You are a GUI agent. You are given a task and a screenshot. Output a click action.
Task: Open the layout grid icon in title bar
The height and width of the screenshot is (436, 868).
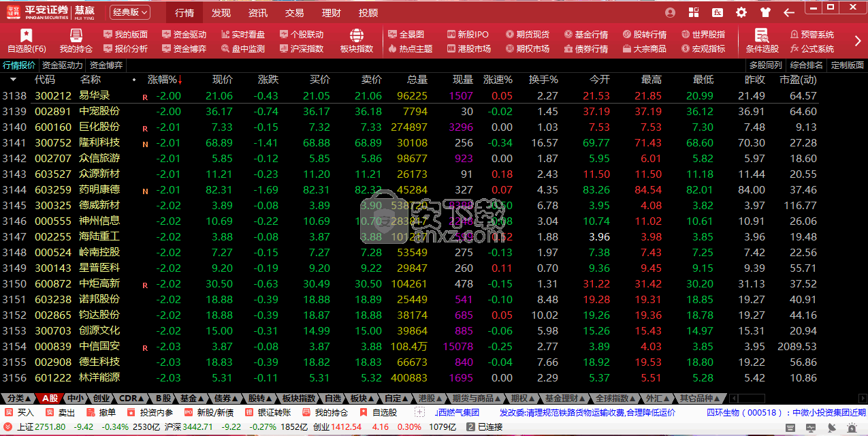coord(694,12)
